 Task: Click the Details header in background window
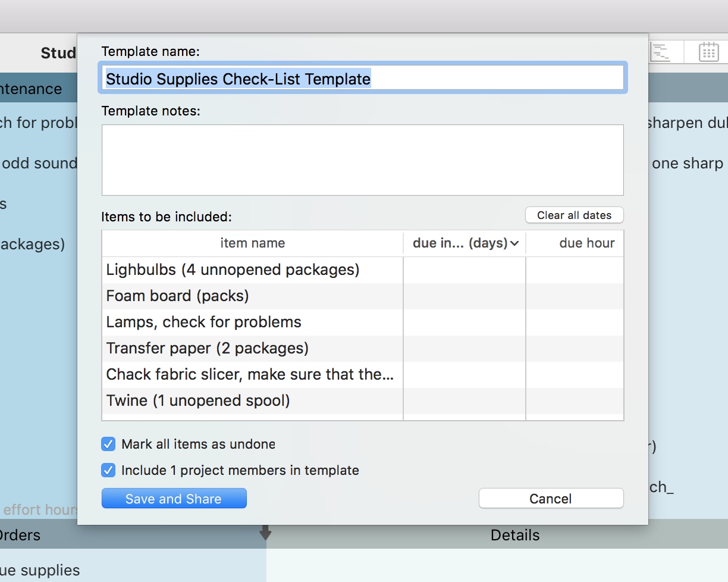pyautogui.click(x=515, y=535)
